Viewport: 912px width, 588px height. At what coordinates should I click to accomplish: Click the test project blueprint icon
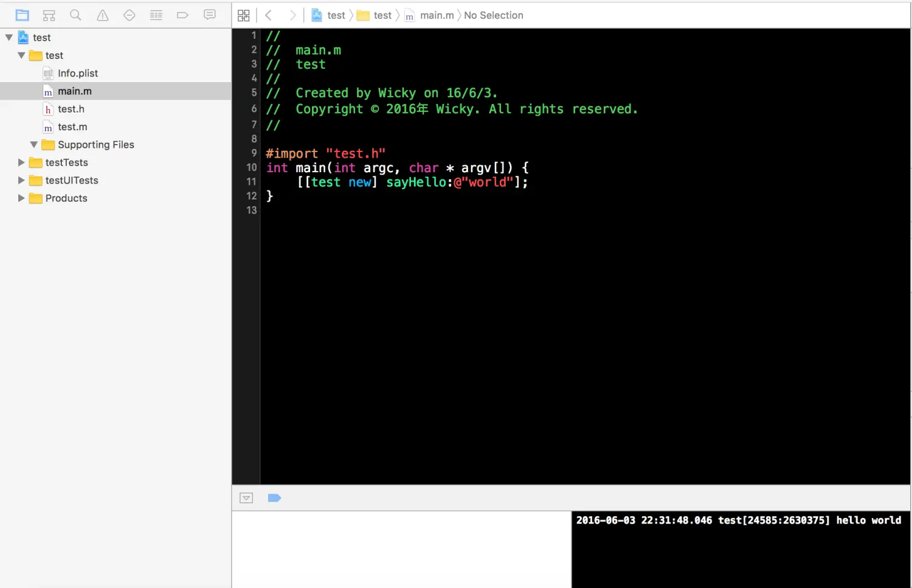point(23,38)
